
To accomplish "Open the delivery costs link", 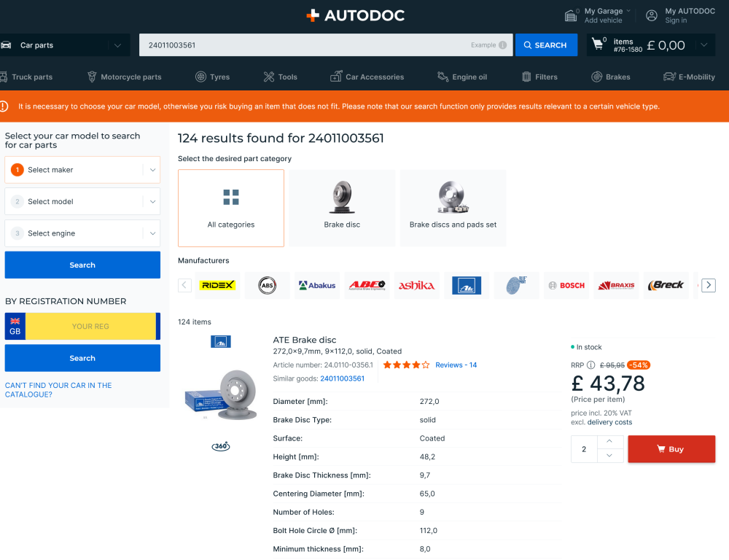I will [x=609, y=422].
